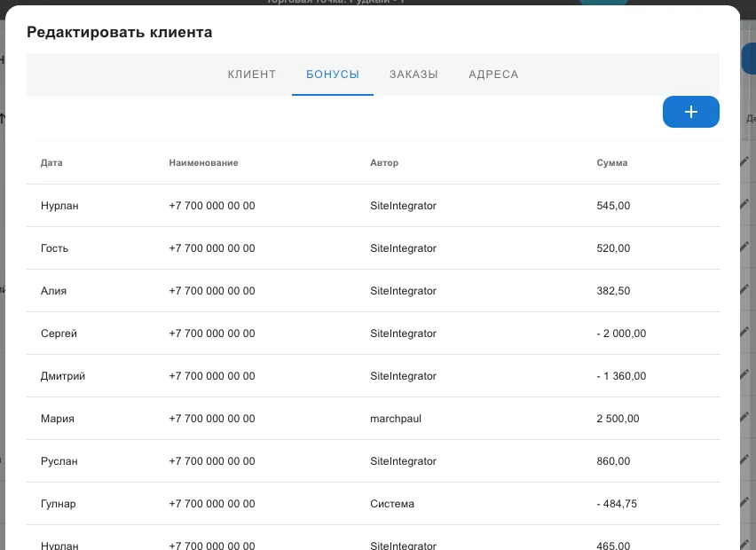The height and width of the screenshot is (550, 756).
Task: Select the Мария row name
Action: [x=58, y=419]
